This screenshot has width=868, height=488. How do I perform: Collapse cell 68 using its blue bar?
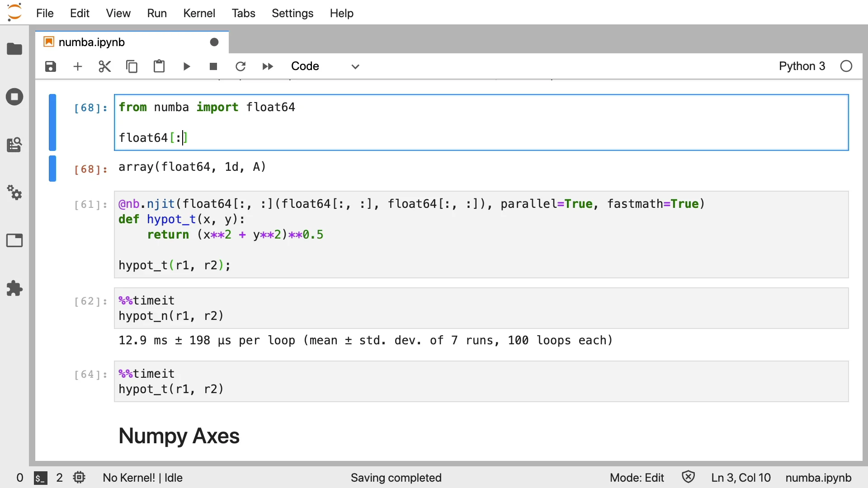coord(52,122)
